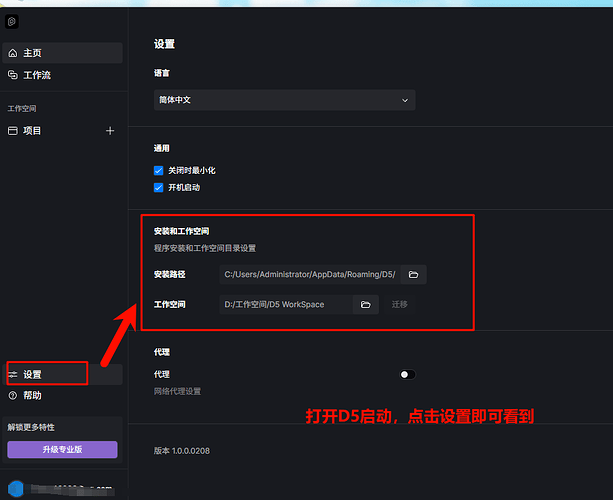Disable the 开机启动 checkbox
The width and height of the screenshot is (613, 500).
[158, 187]
